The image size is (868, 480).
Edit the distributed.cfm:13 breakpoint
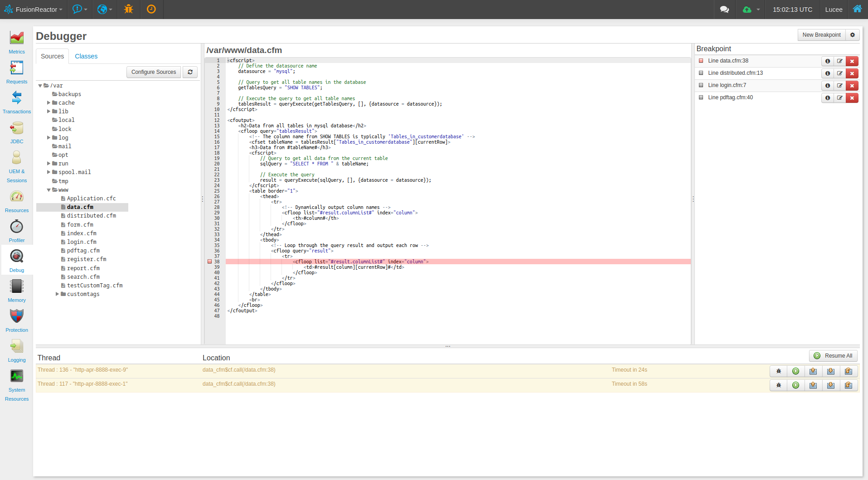(x=840, y=73)
